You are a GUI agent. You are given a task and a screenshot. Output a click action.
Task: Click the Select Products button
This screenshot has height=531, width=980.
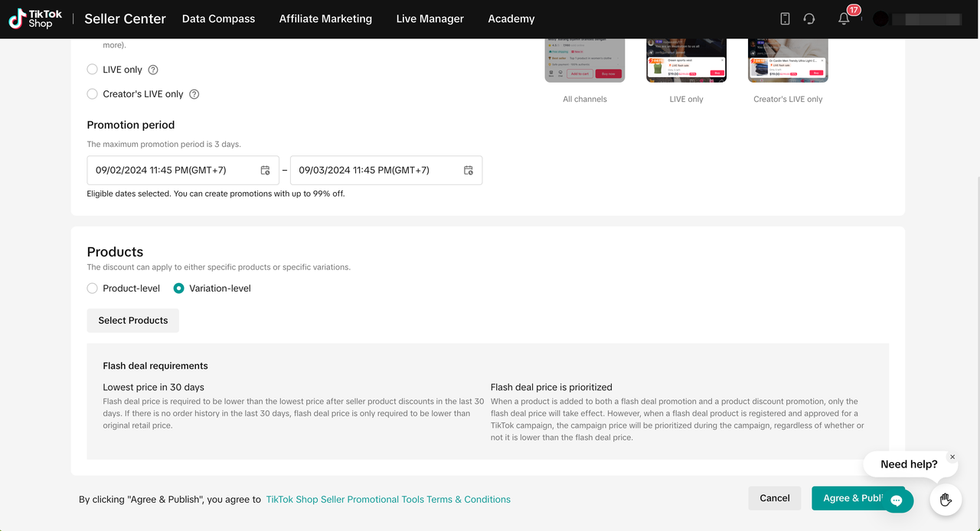133,321
